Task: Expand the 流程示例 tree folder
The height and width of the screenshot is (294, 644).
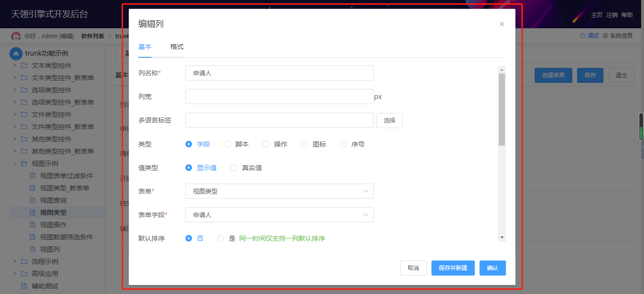Action: [16, 261]
